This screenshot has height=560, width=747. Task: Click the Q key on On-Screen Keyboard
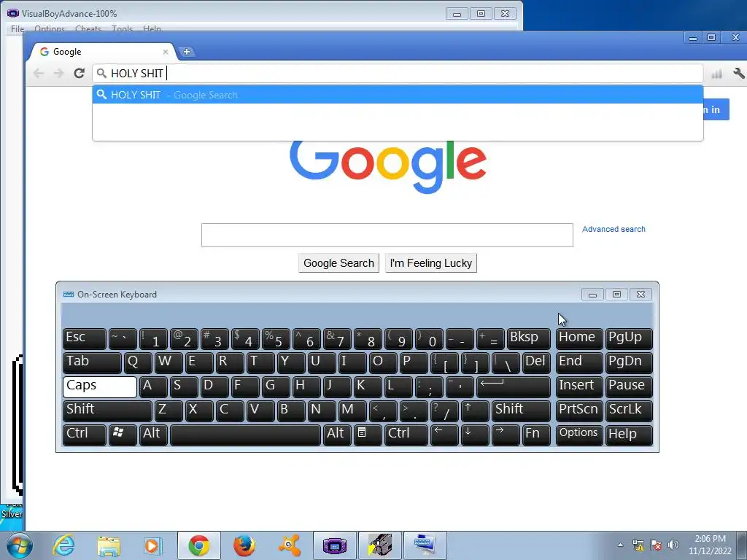tap(138, 362)
